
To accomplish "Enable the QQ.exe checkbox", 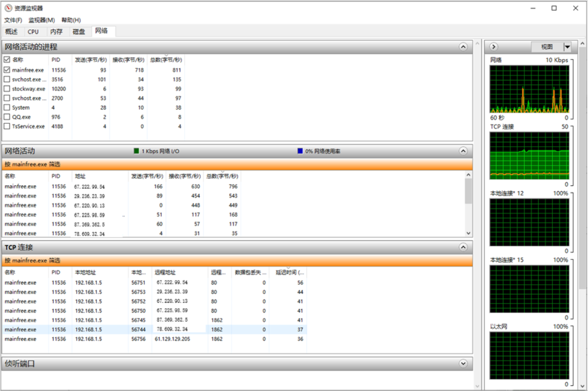I will [x=7, y=117].
